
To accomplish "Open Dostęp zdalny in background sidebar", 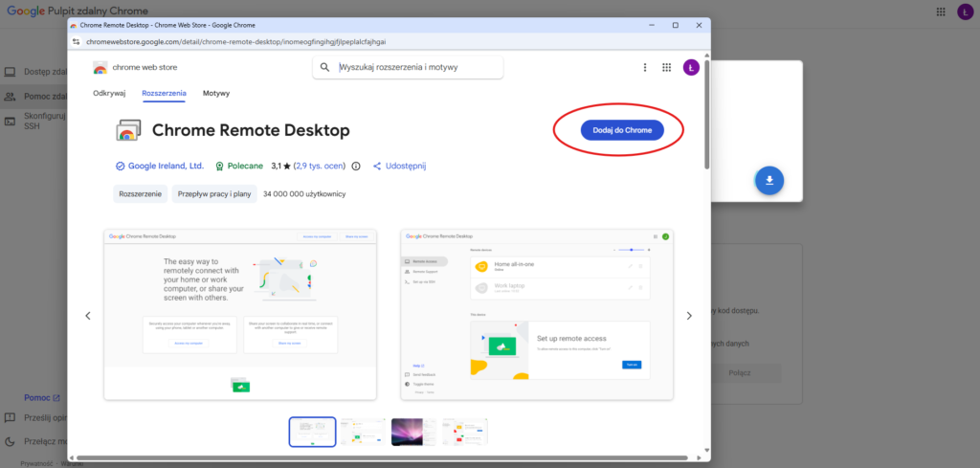I will click(36, 71).
